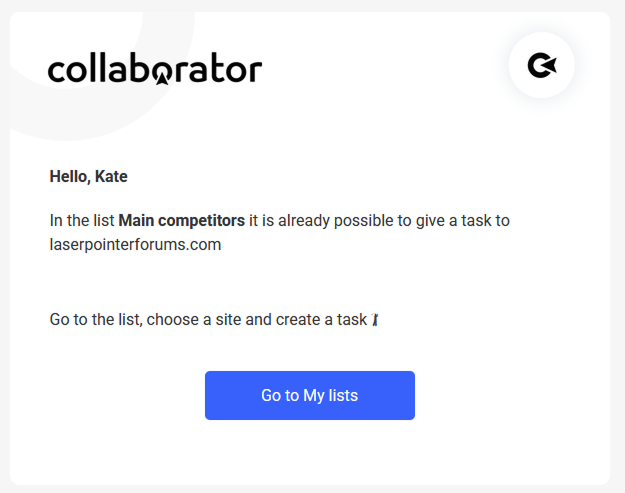Screen dimensions: 625x493
Task: Open the Go to My lists button
Action: click(x=310, y=395)
